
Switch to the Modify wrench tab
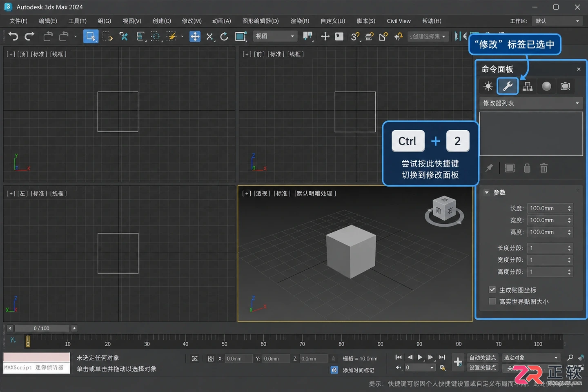[x=508, y=86]
